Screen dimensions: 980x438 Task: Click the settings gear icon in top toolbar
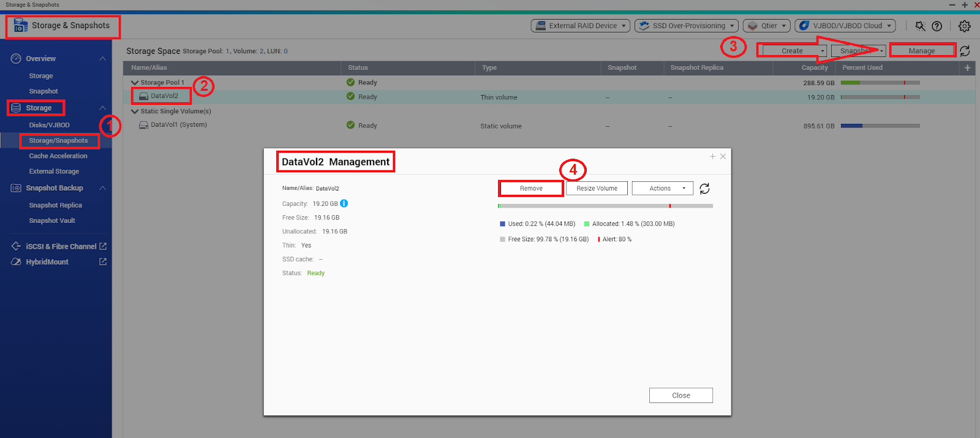964,26
